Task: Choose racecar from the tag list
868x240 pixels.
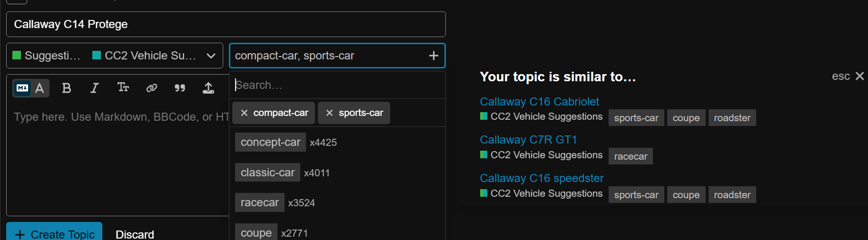Action: point(259,202)
